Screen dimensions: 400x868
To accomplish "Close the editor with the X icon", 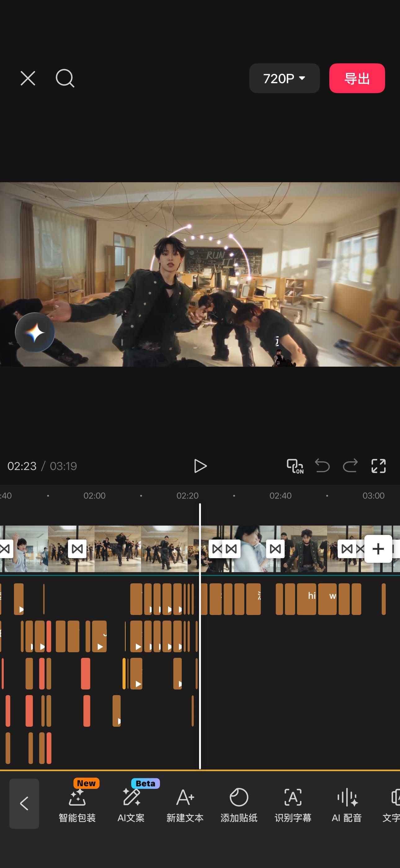I will (28, 79).
